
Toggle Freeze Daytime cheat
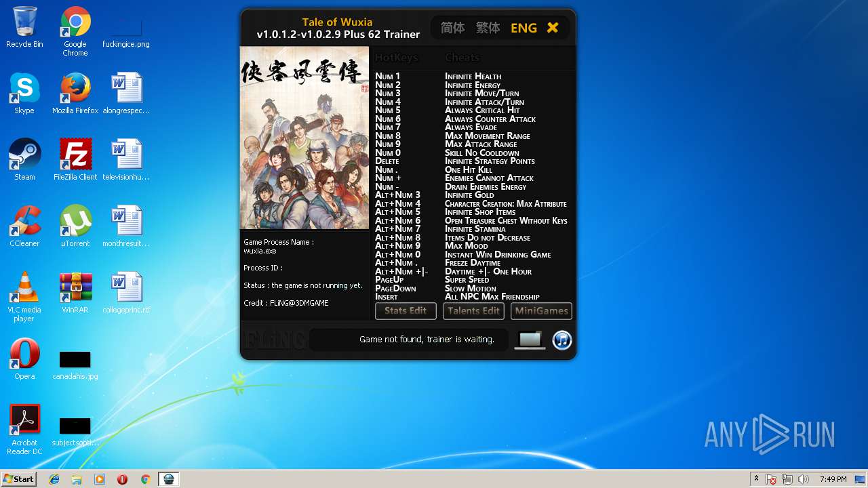(x=472, y=263)
